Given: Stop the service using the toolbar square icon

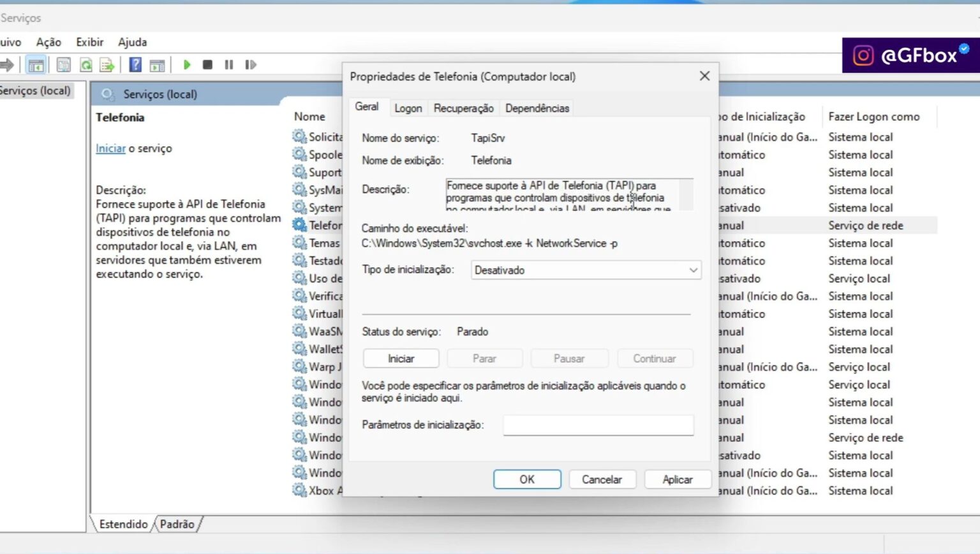Looking at the screenshot, I should [207, 64].
